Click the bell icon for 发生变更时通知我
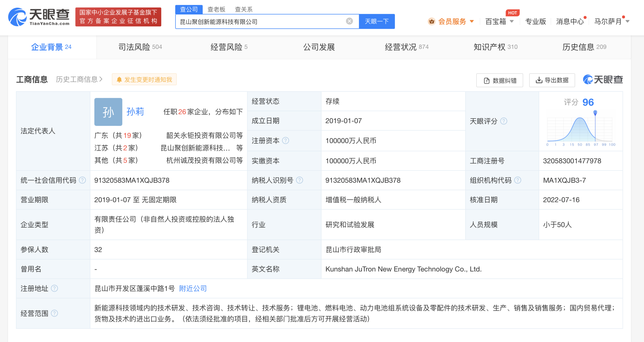The width and height of the screenshot is (644, 342). [x=120, y=79]
